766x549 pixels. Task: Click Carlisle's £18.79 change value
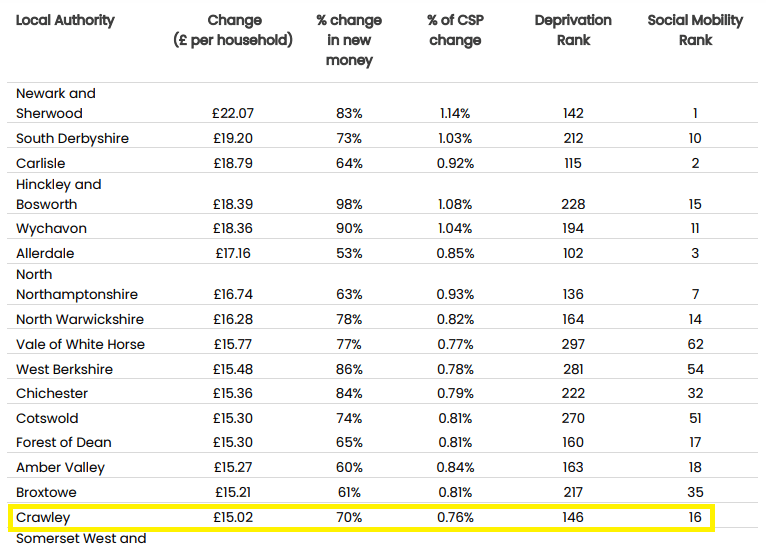point(235,163)
